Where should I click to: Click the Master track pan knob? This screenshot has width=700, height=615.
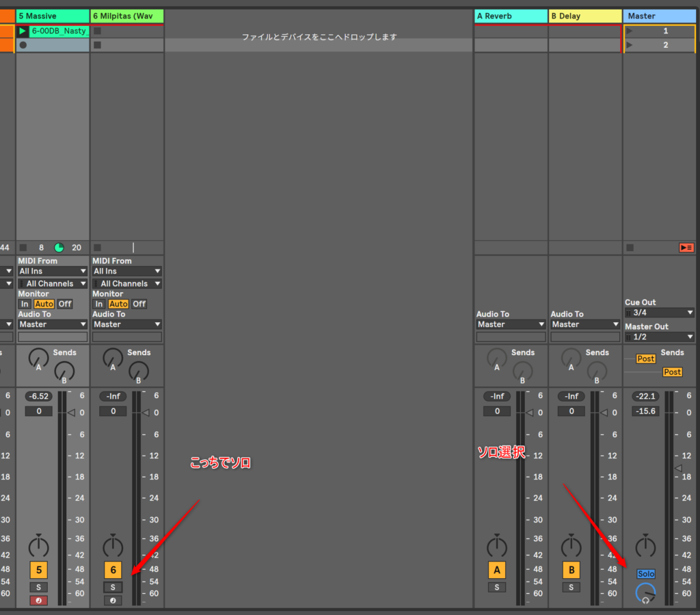coord(645,547)
